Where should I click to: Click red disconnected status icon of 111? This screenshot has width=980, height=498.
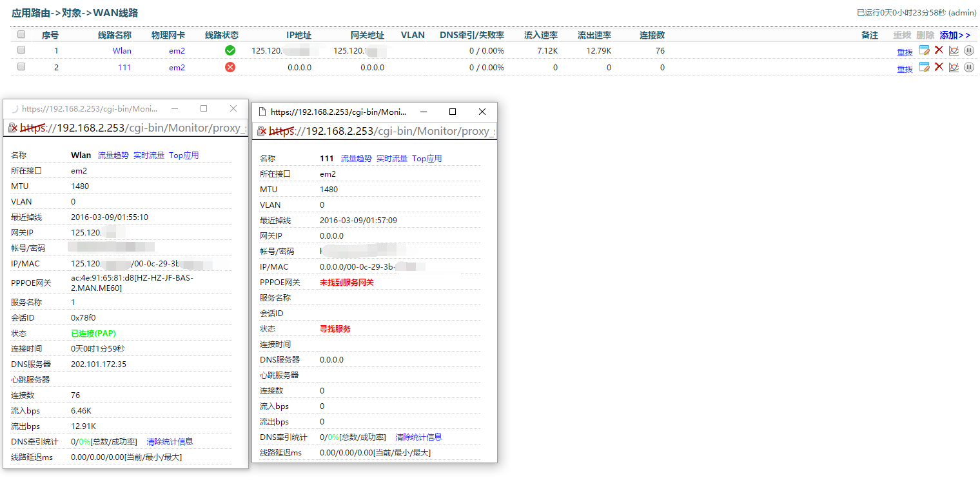[230, 67]
